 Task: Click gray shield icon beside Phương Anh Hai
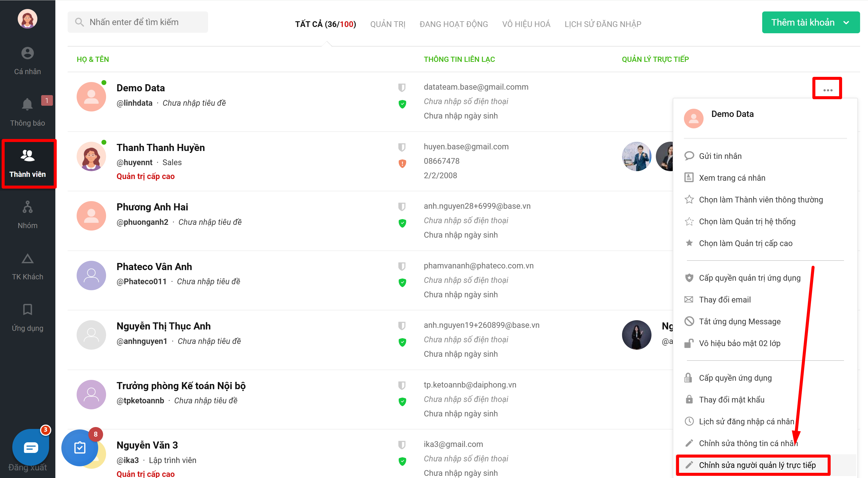(x=402, y=206)
